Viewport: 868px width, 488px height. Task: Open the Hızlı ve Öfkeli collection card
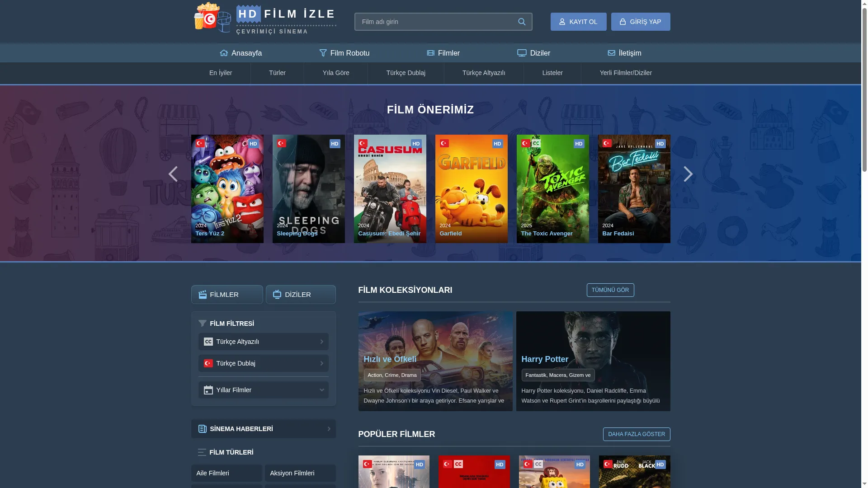tap(435, 361)
